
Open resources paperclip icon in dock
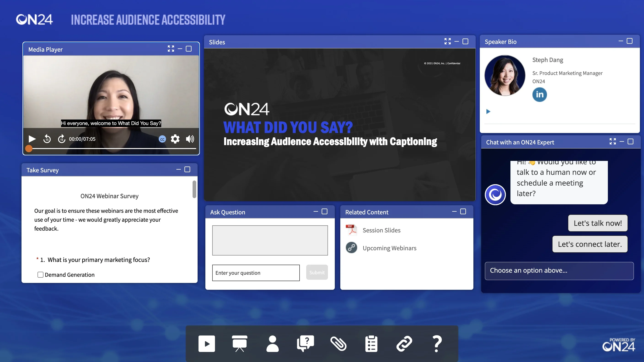[338, 344]
